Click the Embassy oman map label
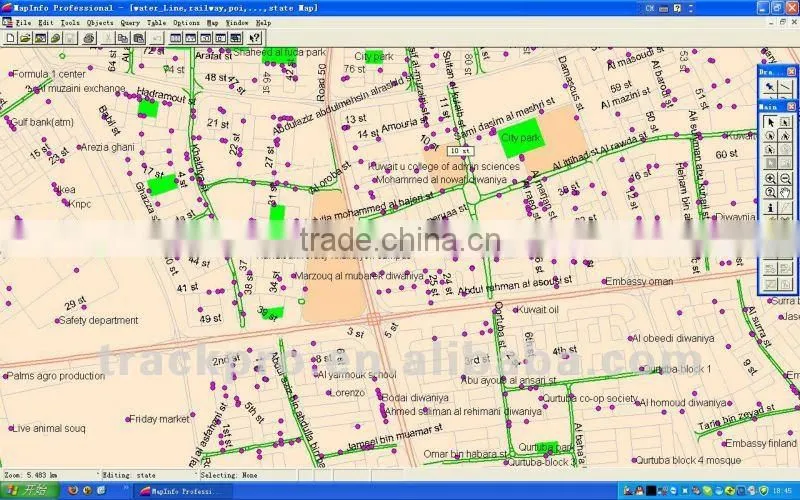 pyautogui.click(x=639, y=281)
